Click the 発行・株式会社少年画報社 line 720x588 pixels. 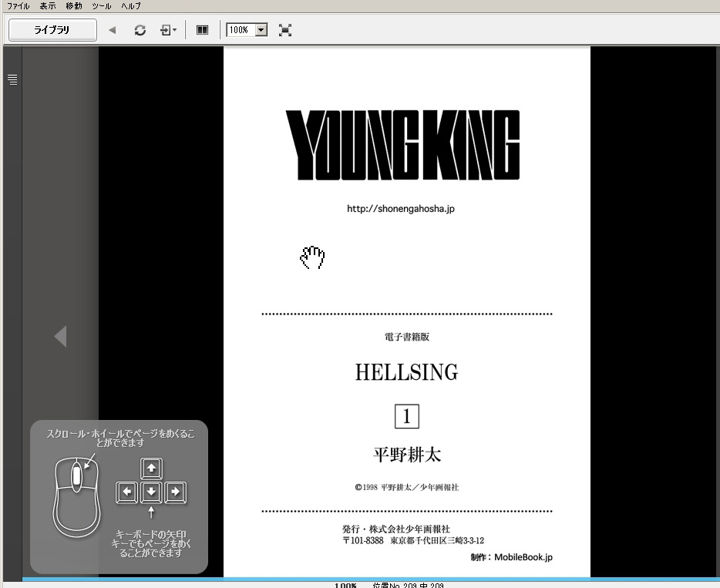coord(396,529)
